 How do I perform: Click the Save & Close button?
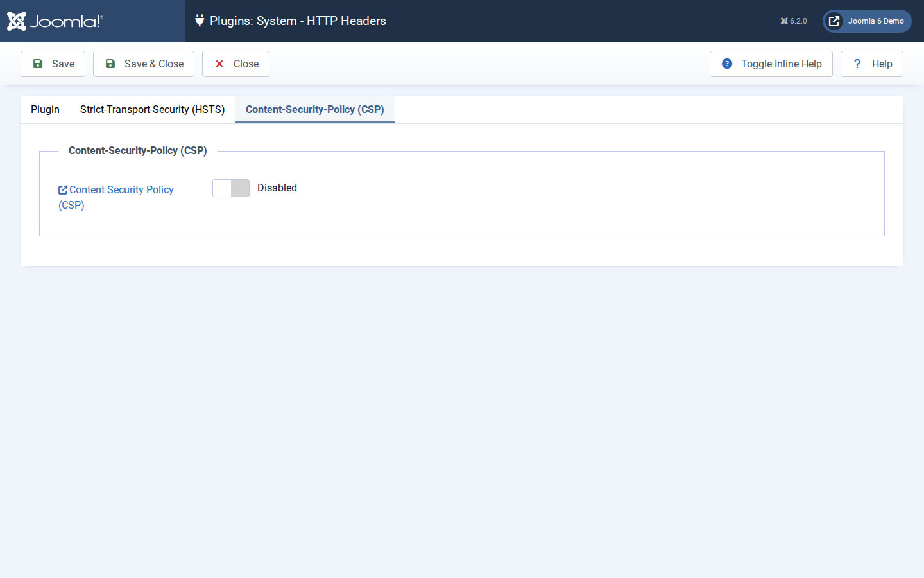coord(144,64)
